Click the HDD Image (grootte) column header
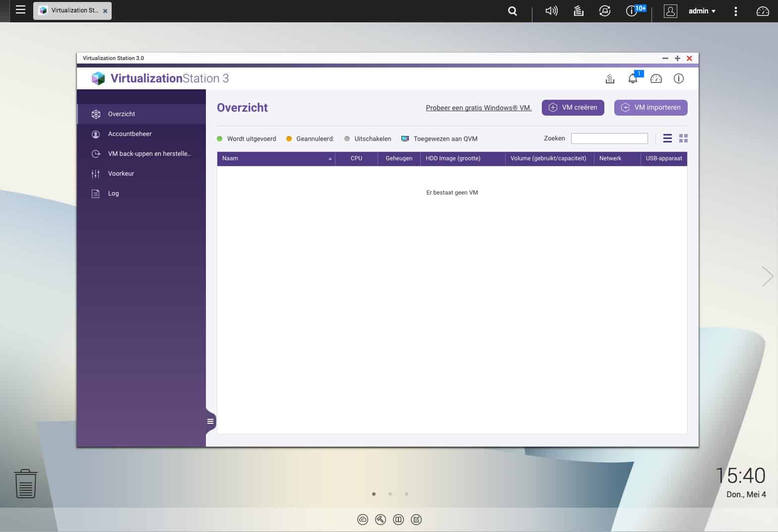 pos(462,159)
